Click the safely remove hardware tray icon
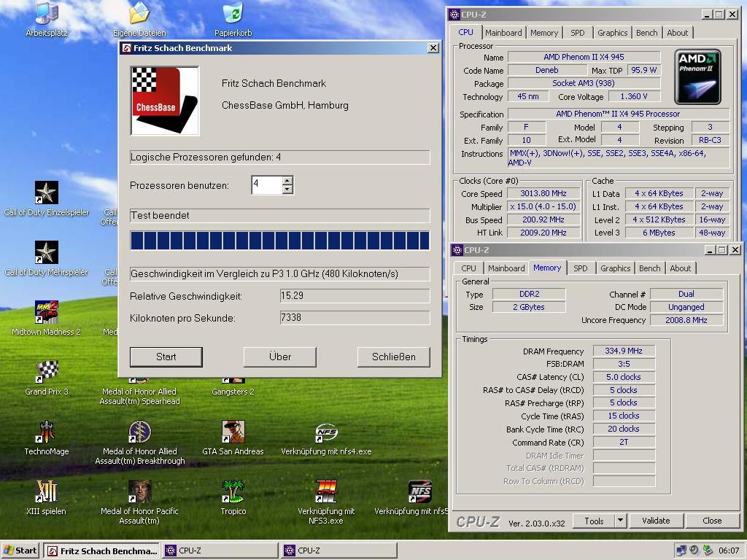 pos(708,551)
